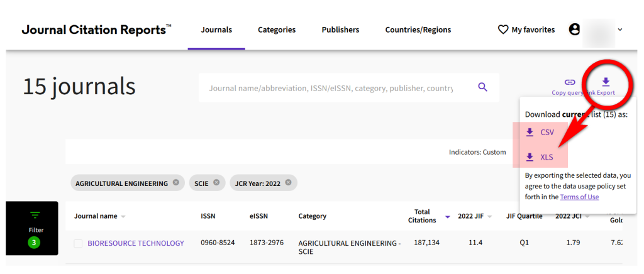The width and height of the screenshot is (644, 274).
Task: Expand the account dropdown chevron
Action: click(x=620, y=30)
